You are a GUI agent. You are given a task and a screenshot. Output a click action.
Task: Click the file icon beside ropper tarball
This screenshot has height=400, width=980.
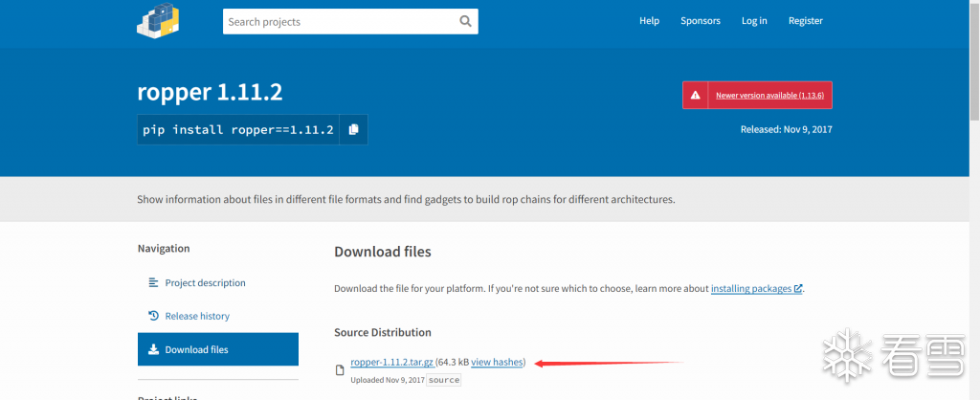[340, 370]
